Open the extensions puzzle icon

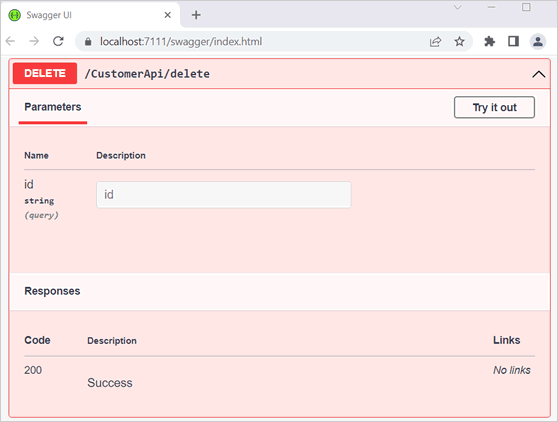(490, 42)
